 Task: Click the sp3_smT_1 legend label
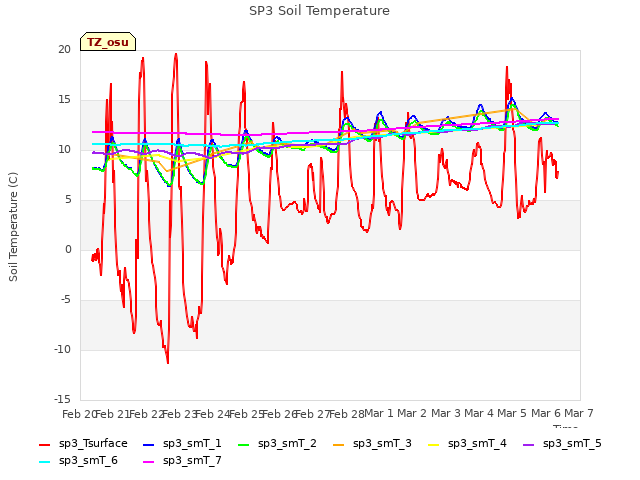tap(192, 443)
